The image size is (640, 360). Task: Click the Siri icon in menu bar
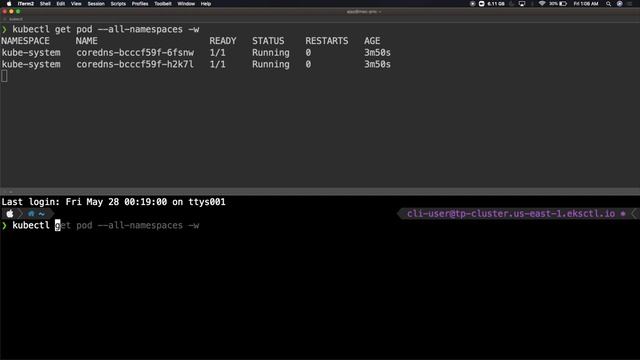[620, 4]
